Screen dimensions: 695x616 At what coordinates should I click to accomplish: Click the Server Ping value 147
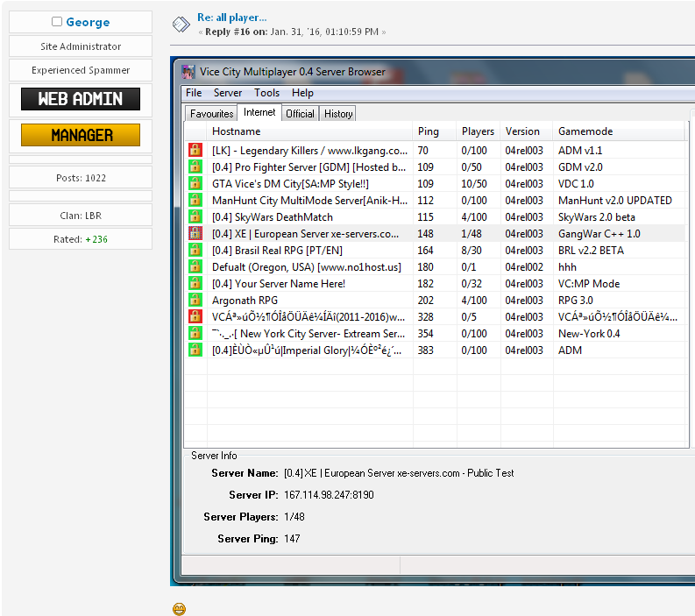[x=292, y=539]
